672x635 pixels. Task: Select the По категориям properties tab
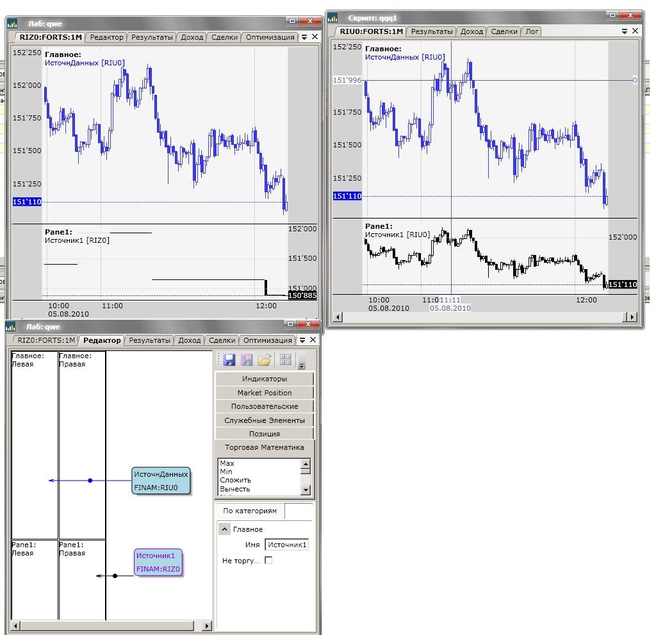pyautogui.click(x=250, y=511)
